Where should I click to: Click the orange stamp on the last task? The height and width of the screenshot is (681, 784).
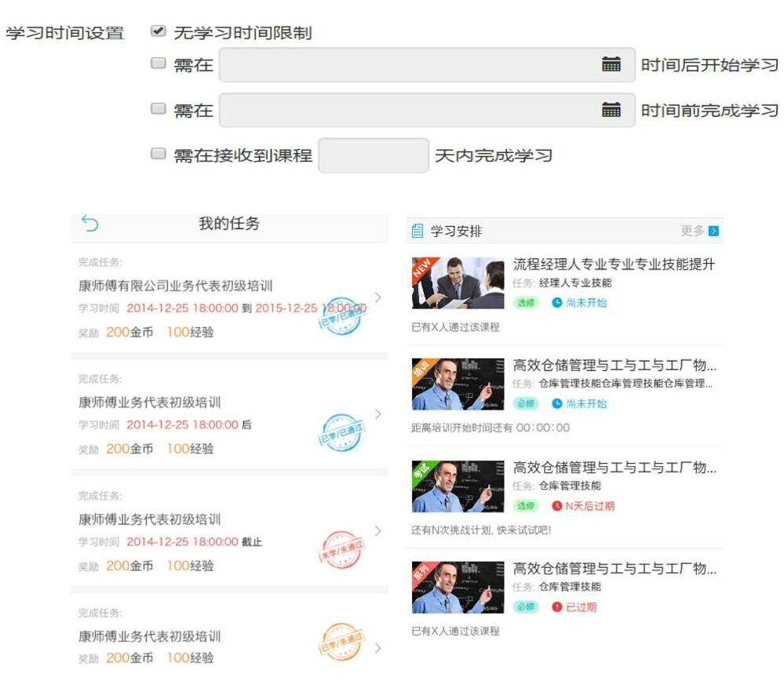pyautogui.click(x=341, y=642)
